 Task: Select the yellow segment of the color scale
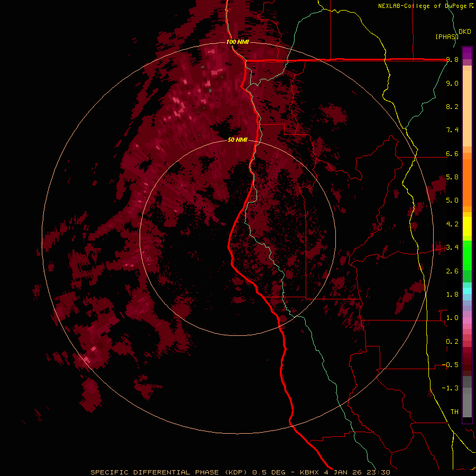click(467, 226)
